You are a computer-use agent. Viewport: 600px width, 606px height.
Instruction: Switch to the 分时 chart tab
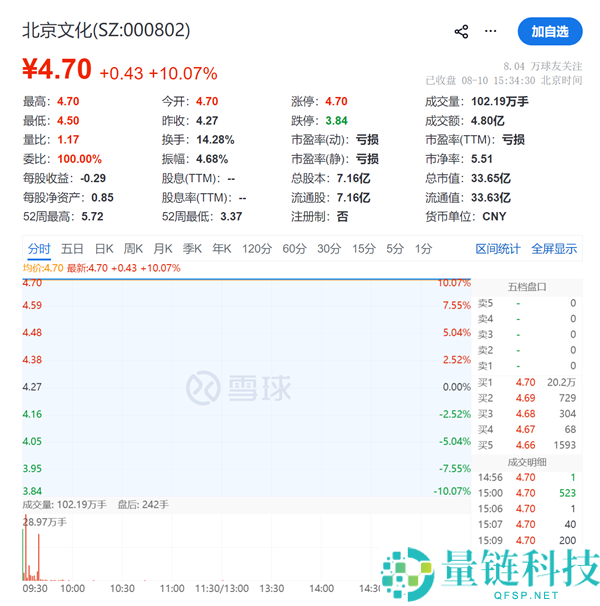(x=39, y=249)
